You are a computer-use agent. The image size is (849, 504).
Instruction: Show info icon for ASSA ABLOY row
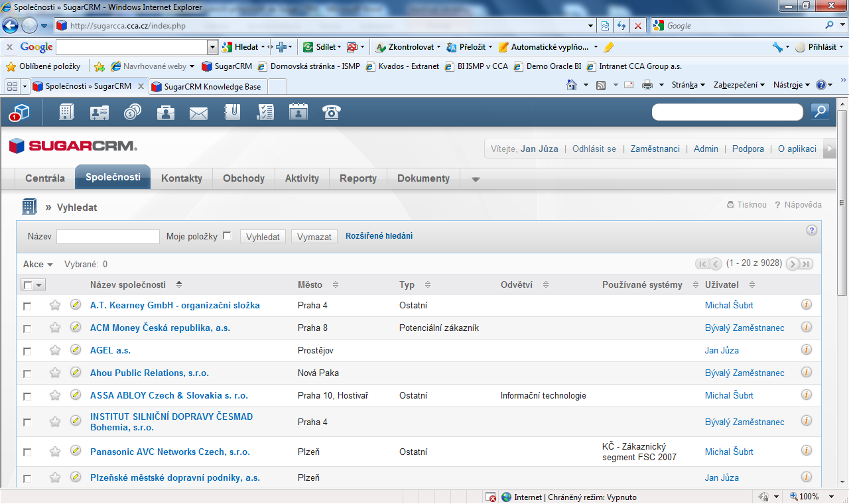click(x=807, y=395)
